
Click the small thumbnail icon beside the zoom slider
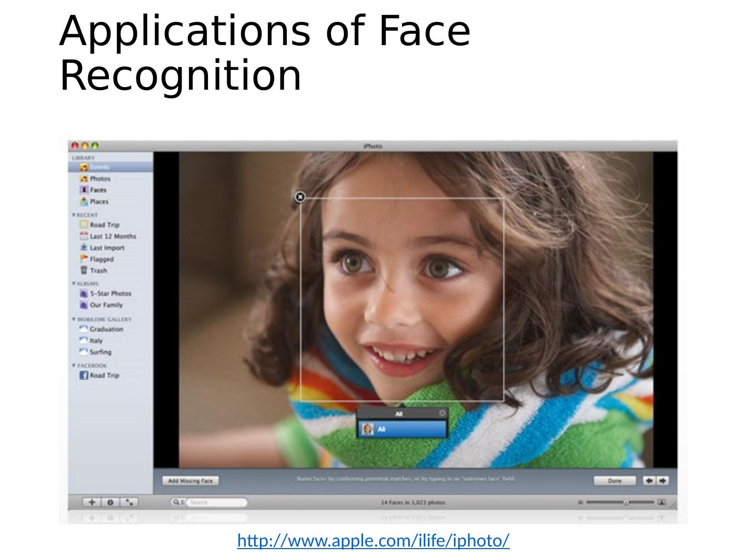click(x=580, y=502)
